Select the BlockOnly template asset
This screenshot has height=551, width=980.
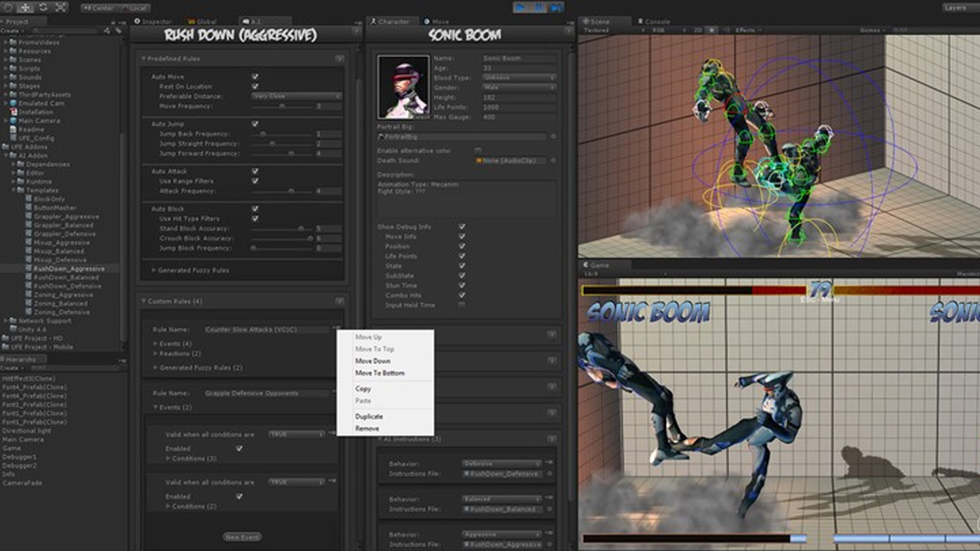(49, 199)
